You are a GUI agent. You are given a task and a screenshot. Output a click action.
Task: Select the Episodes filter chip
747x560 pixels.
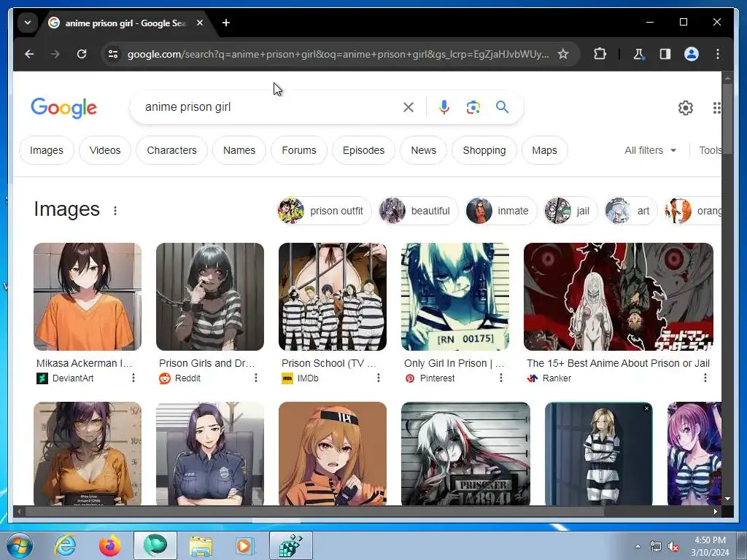[363, 150]
